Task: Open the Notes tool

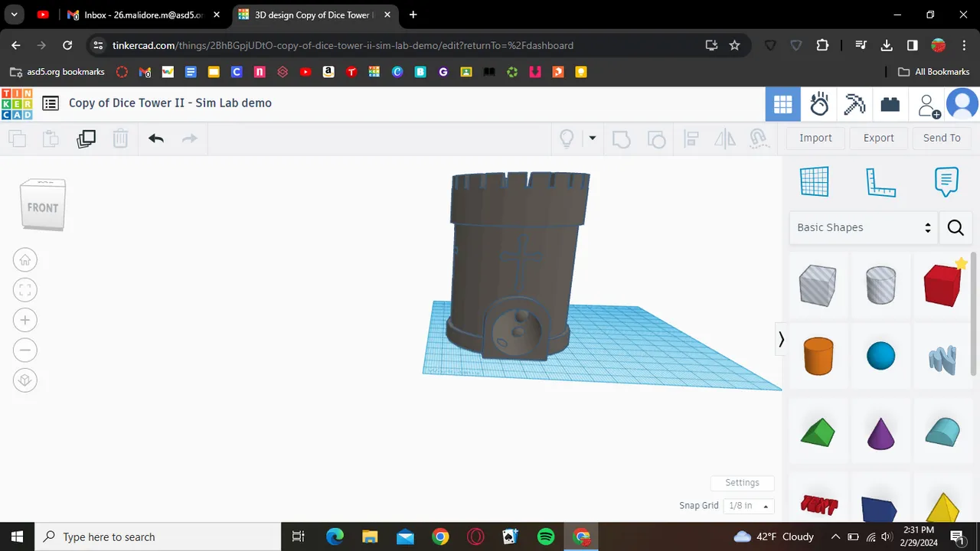Action: (x=946, y=182)
